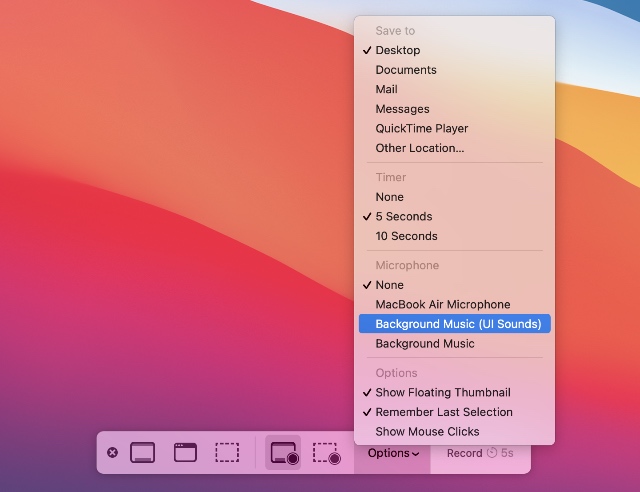640x492 pixels.
Task: Close the screenshot toolbar with the X icon
Action: 112,452
